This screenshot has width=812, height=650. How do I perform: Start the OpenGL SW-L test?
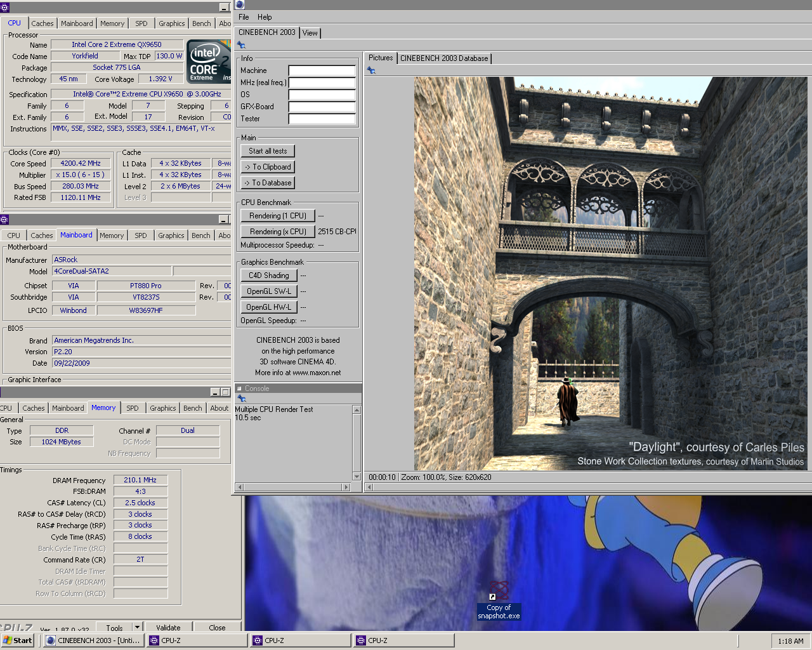tap(268, 291)
